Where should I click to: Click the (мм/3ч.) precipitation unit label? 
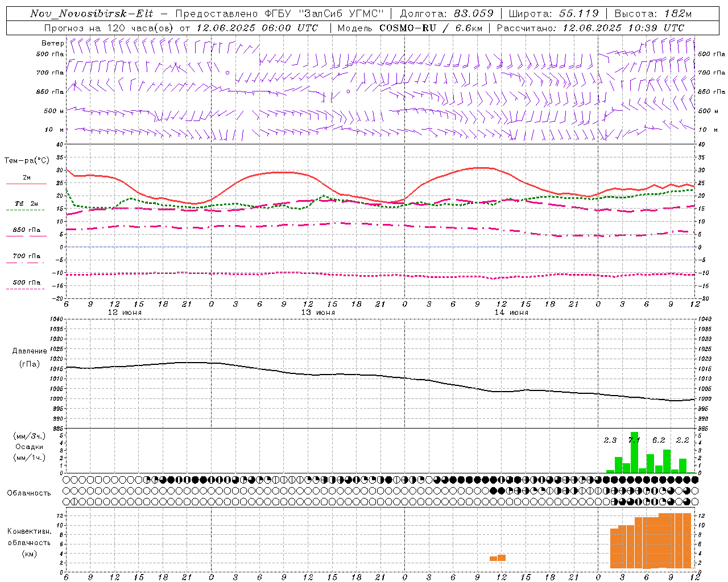pyautogui.click(x=29, y=436)
